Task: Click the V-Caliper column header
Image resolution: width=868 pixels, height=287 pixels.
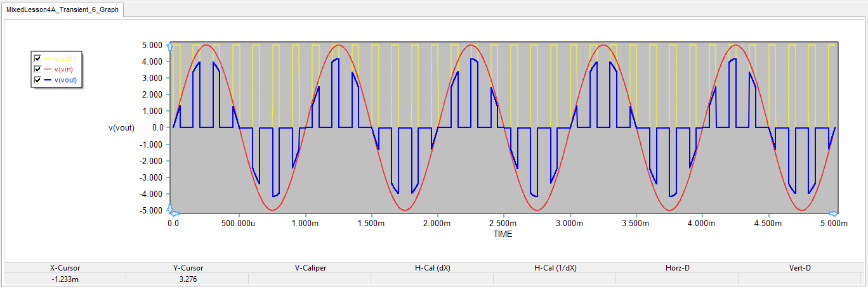Action: coord(310,268)
